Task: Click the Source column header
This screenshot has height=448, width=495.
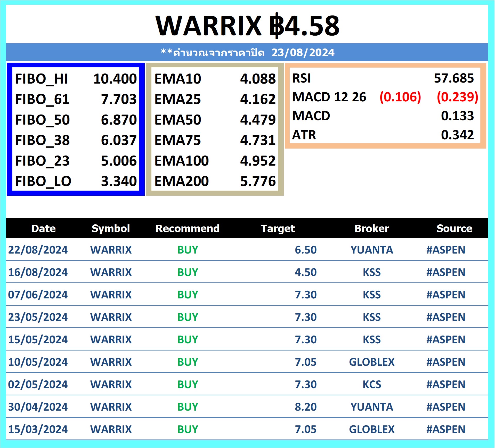Action: pyautogui.click(x=455, y=229)
